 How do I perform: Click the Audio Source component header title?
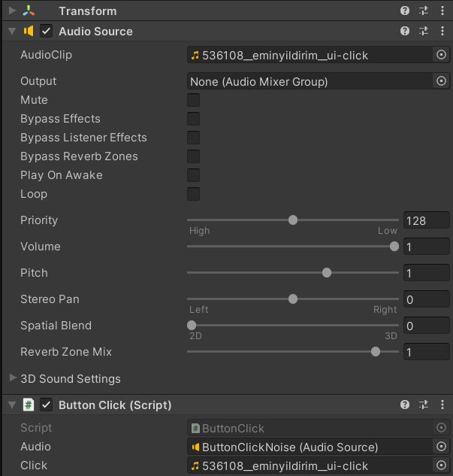(x=95, y=31)
